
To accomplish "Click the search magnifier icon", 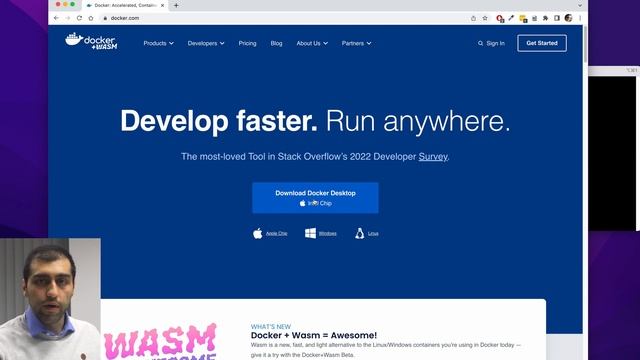I will tap(480, 43).
